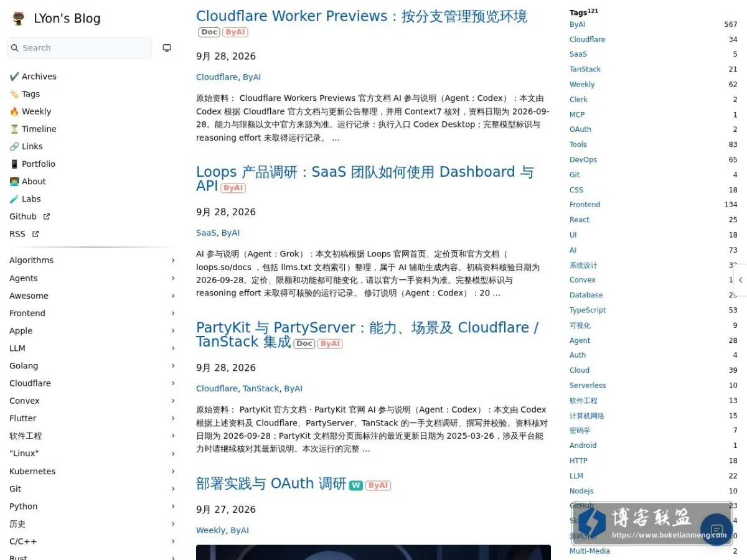Viewport: 747px width, 560px height.
Task: Open the About page
Action: (x=28, y=181)
